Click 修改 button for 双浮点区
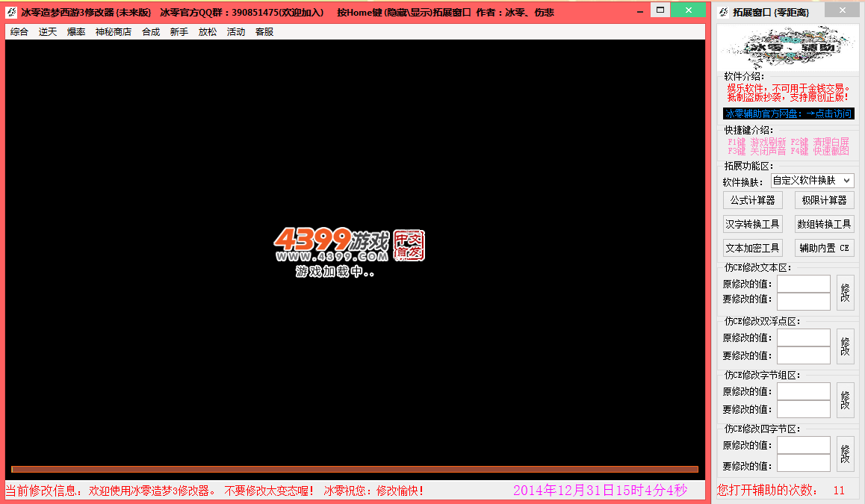 (845, 346)
